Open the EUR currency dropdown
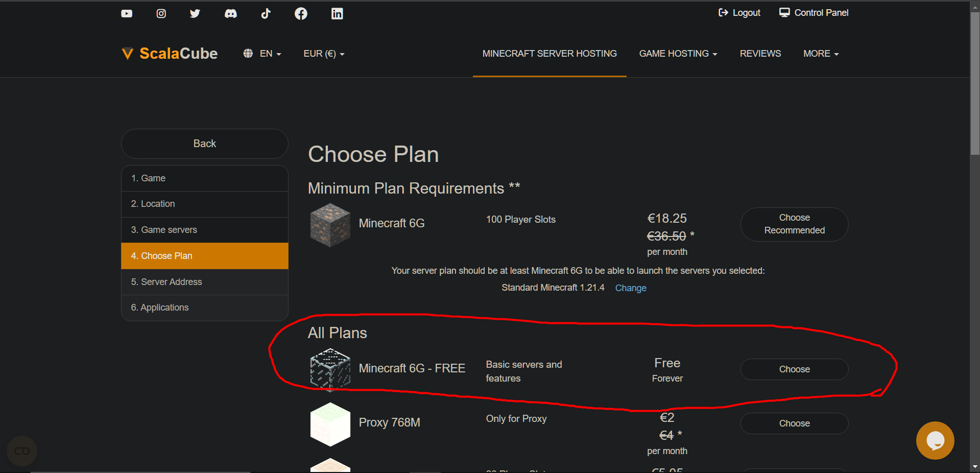 pyautogui.click(x=324, y=54)
